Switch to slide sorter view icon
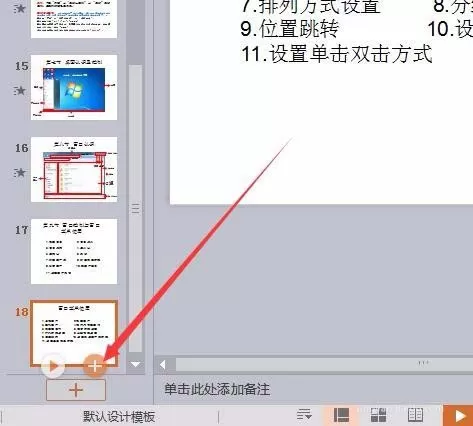473x426 pixels. [x=378, y=415]
